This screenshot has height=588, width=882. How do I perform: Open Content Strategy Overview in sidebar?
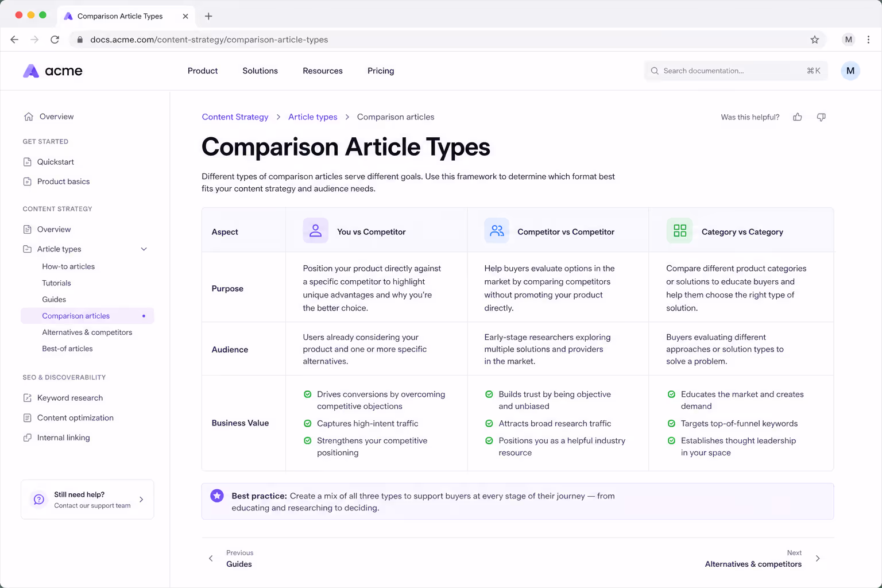[54, 229]
